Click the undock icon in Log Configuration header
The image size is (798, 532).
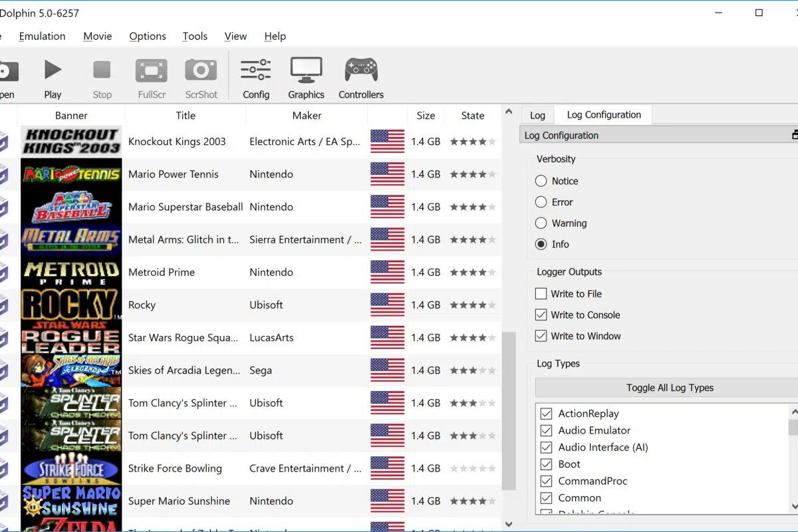point(795,135)
